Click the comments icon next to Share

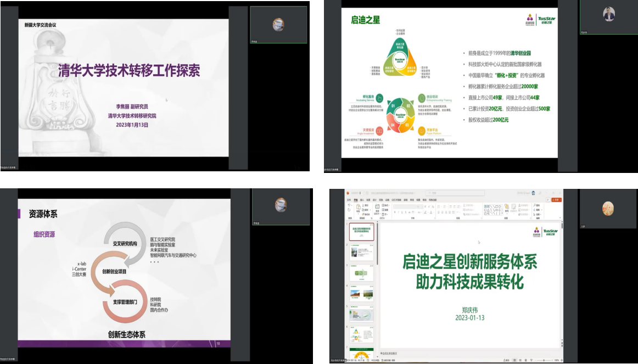pos(549,199)
